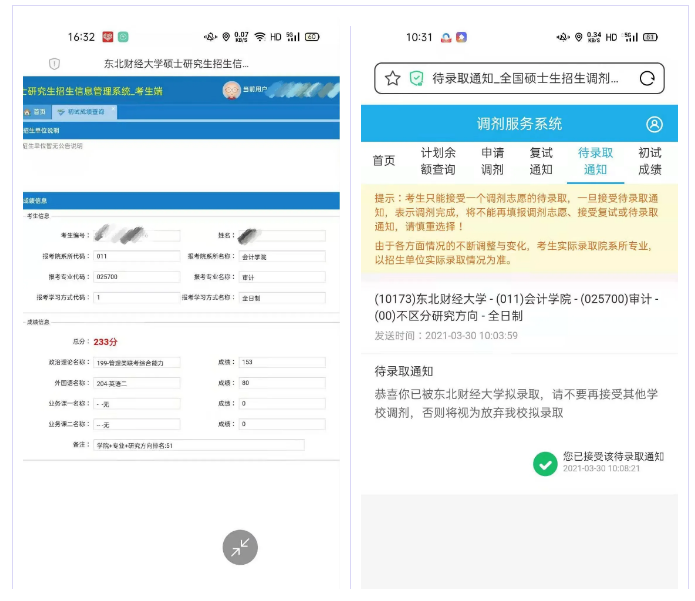Tap the signal strength icon in right phone status bar

tap(630, 37)
